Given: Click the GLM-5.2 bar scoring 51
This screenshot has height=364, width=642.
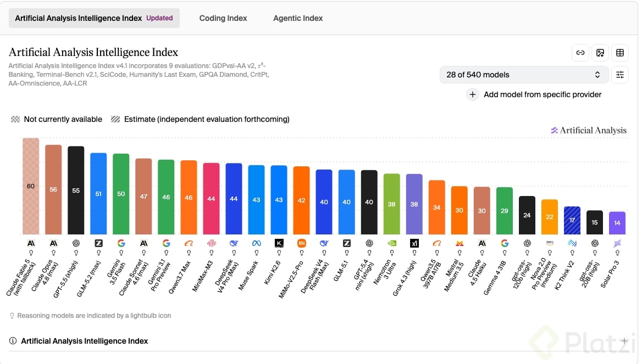Looking at the screenshot, I should click(98, 193).
